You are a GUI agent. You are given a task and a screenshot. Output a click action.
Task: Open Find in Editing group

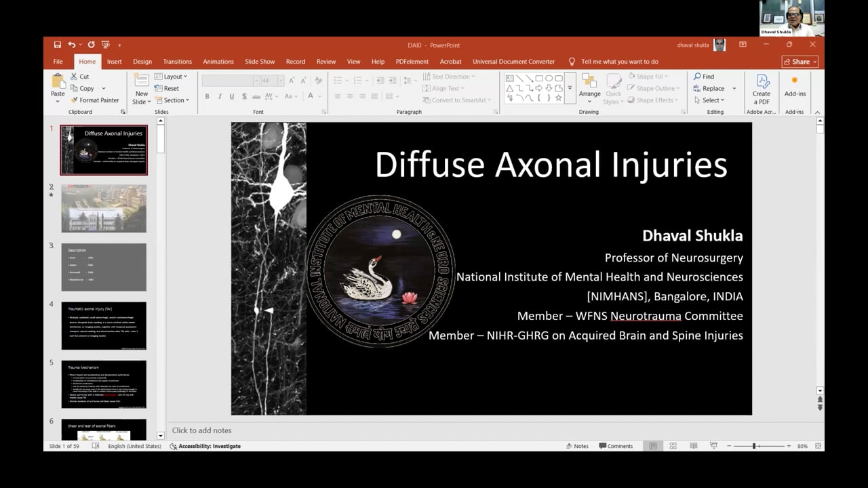coord(704,77)
